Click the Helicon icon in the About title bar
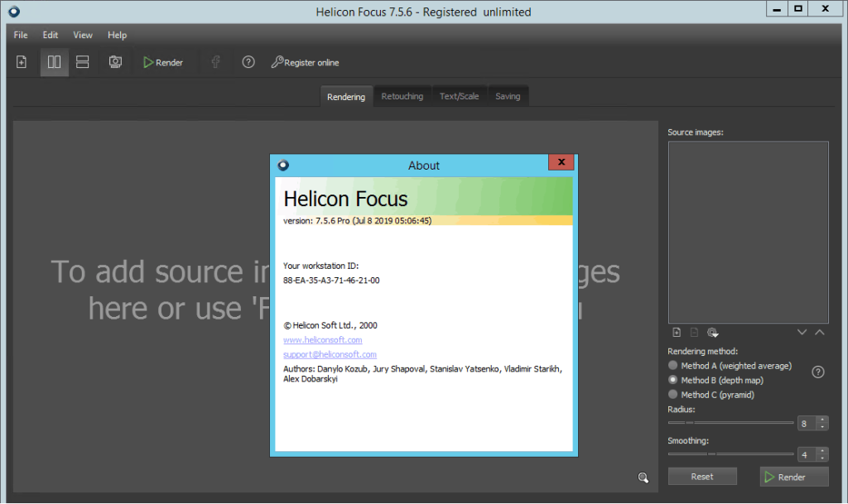This screenshot has height=504, width=848. (283, 165)
